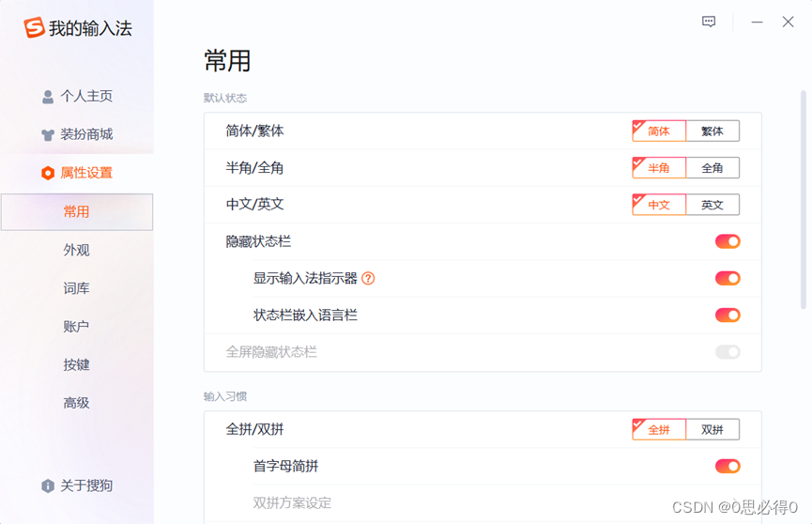Click the 简体/繁体 row label
Viewport: 812px width, 524px height.
254,131
